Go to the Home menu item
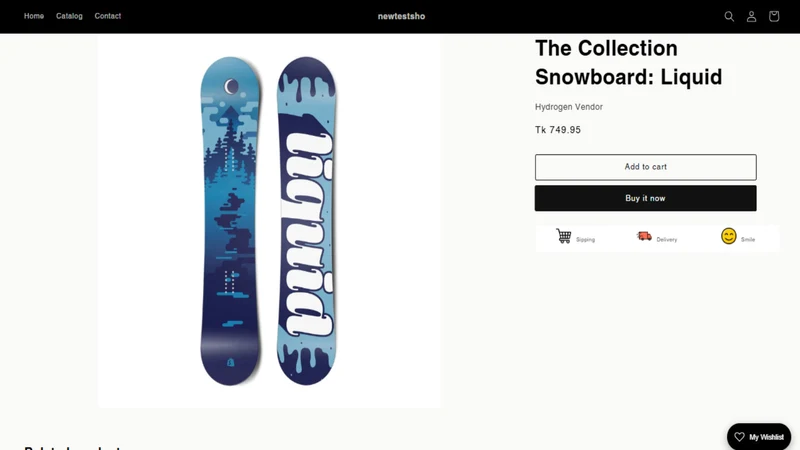Viewport: 800px width, 450px height. pyautogui.click(x=34, y=16)
